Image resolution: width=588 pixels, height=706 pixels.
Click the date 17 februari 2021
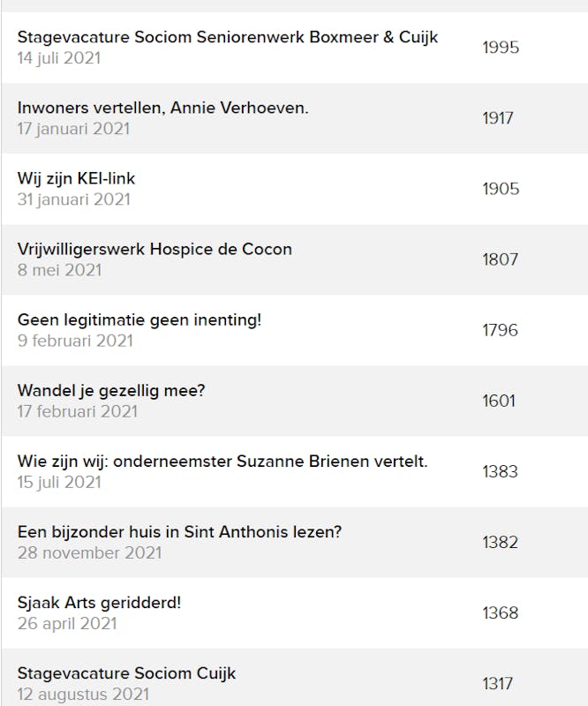coord(78,411)
